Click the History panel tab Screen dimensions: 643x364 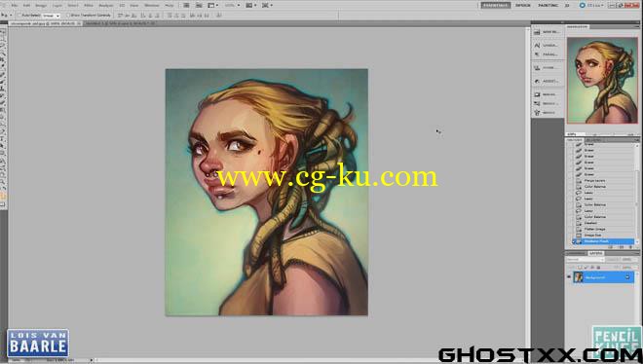[x=574, y=139]
